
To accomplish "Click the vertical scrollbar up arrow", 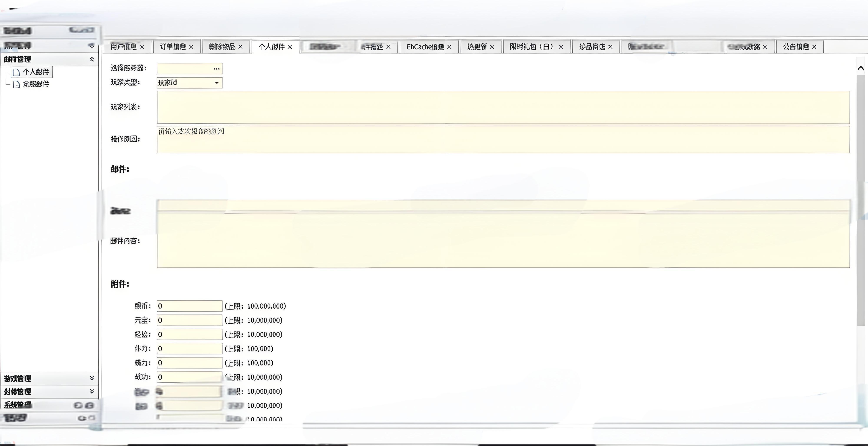I will tap(860, 68).
